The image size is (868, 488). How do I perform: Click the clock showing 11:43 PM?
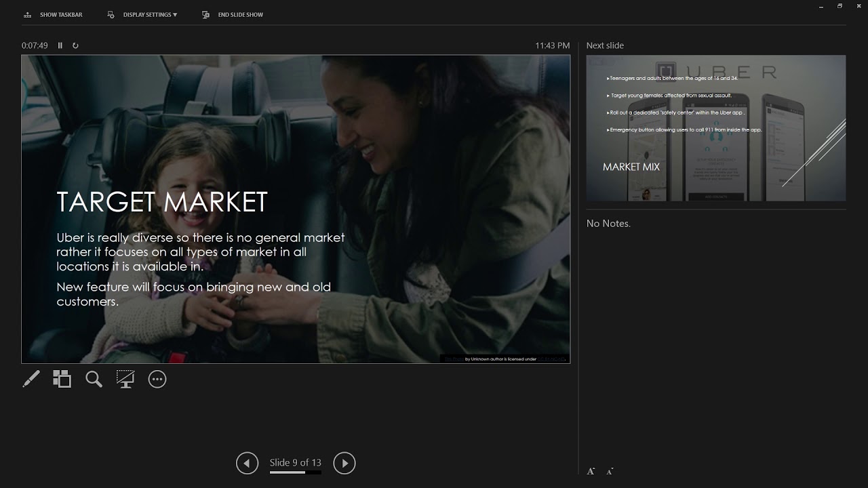tap(552, 45)
